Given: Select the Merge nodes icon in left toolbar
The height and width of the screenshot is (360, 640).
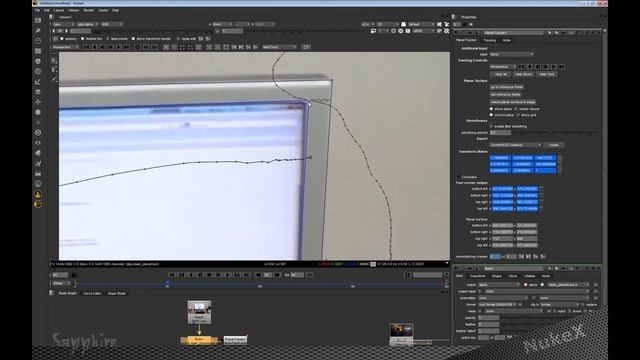Looking at the screenshot, I should 38,92.
